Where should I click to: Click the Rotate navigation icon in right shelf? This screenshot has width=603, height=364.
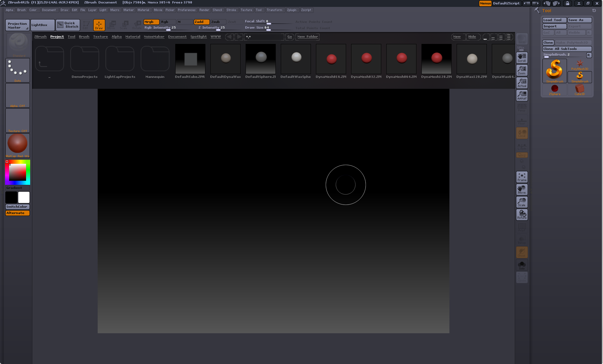coord(522,215)
